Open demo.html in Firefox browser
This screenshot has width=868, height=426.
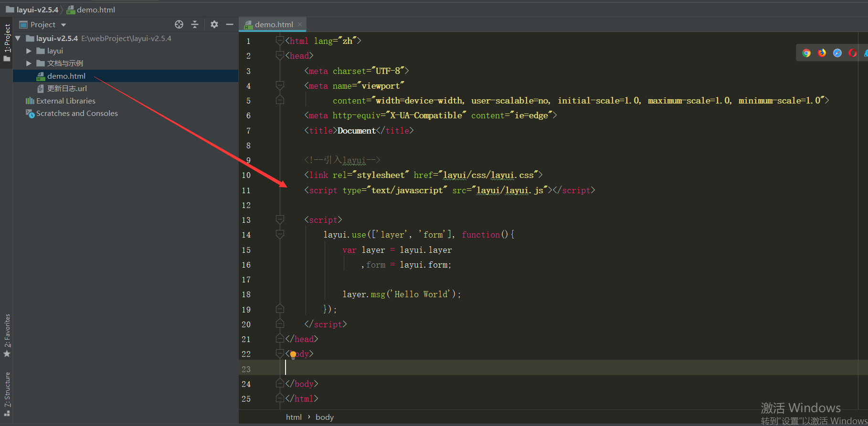[x=822, y=53]
